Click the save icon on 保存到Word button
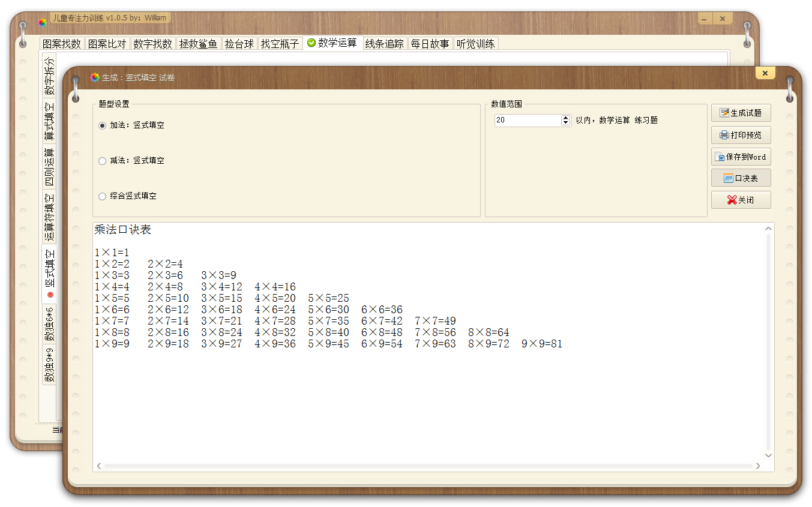This screenshot has width=812, height=507. (718, 156)
